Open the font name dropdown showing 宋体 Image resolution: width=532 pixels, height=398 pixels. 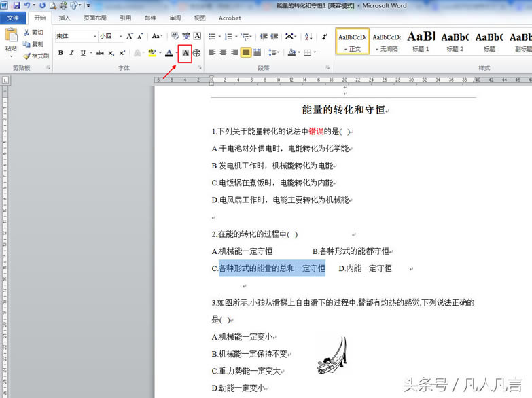click(x=95, y=36)
